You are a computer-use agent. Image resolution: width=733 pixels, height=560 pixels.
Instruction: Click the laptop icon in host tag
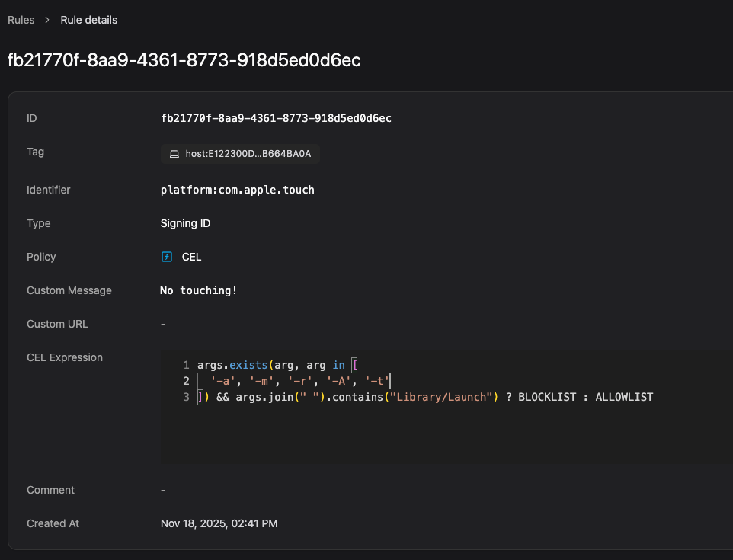click(174, 154)
